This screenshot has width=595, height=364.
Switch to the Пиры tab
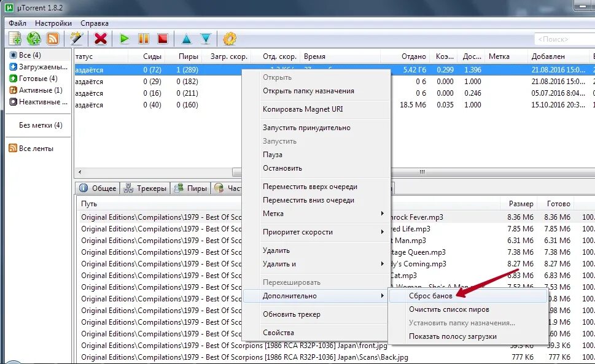coord(190,188)
